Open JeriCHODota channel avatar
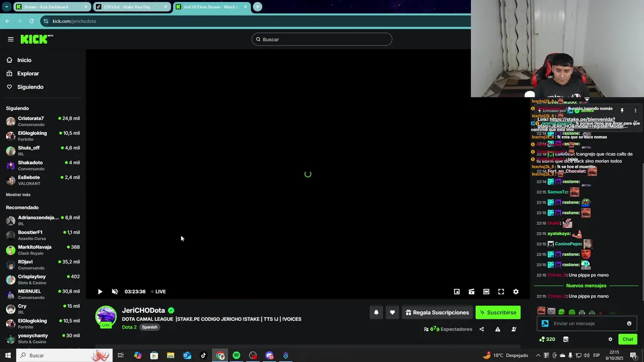 pyautogui.click(x=106, y=316)
